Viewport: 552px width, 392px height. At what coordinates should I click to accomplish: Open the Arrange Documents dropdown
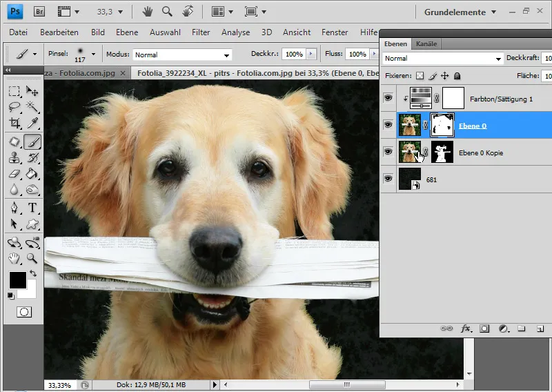[222, 12]
